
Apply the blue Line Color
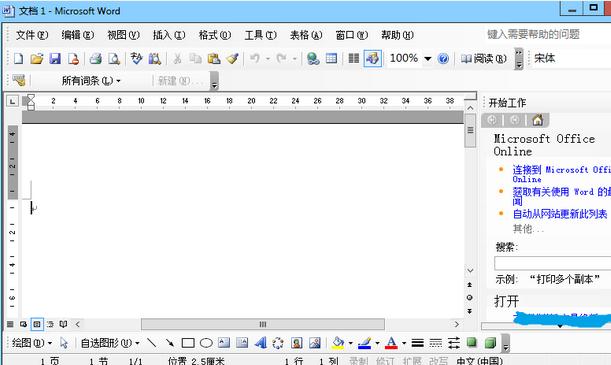click(364, 343)
